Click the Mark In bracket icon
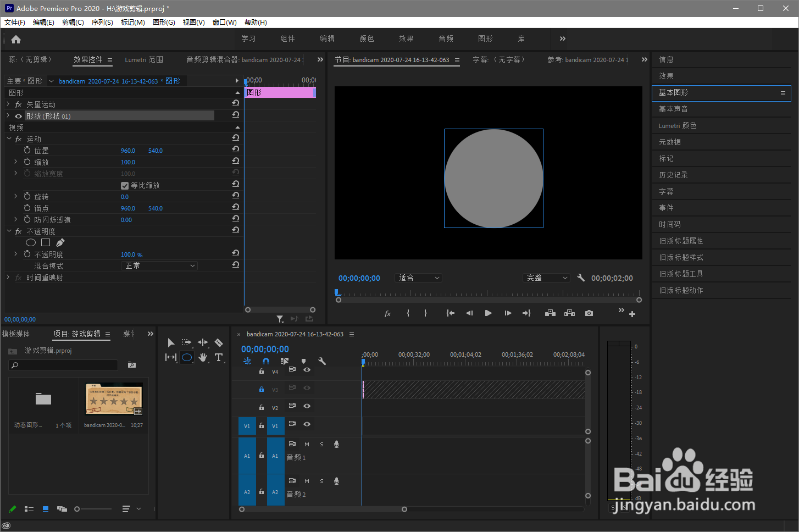Image resolution: width=799 pixels, height=532 pixels. coord(408,313)
